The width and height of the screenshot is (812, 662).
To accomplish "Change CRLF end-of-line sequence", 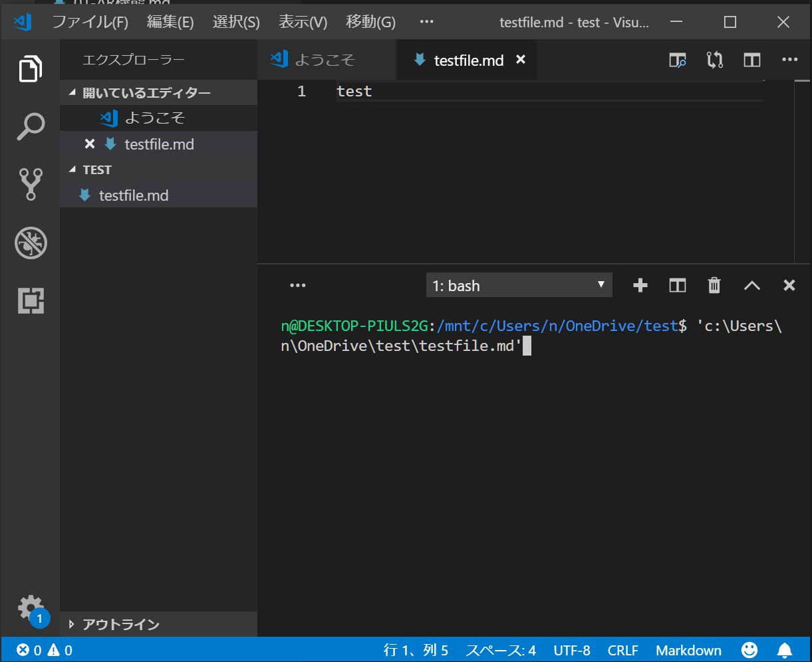I will tap(622, 650).
